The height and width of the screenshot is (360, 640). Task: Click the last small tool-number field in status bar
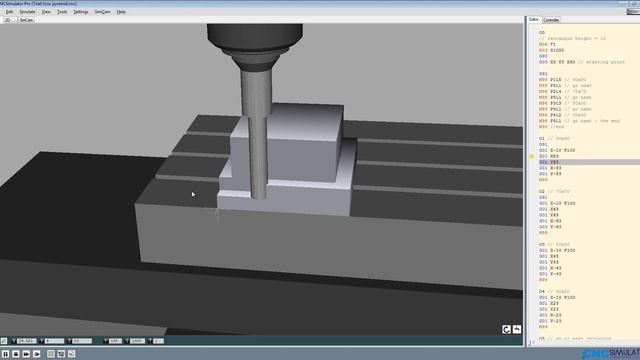[158, 341]
